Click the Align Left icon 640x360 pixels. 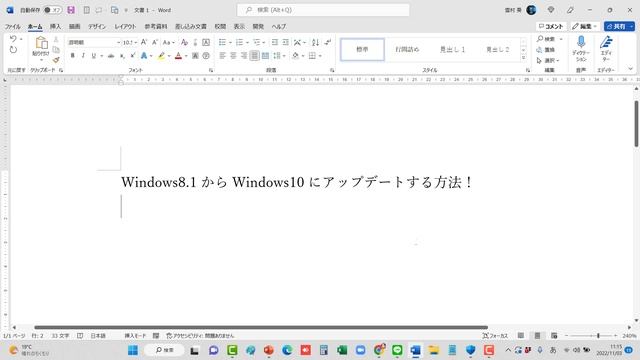click(222, 56)
